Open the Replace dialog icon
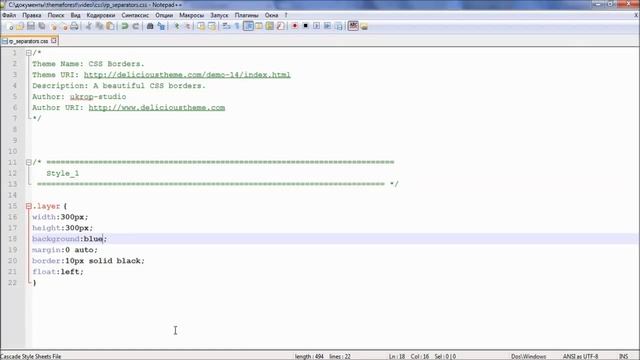640x360 pixels. pos(161,27)
